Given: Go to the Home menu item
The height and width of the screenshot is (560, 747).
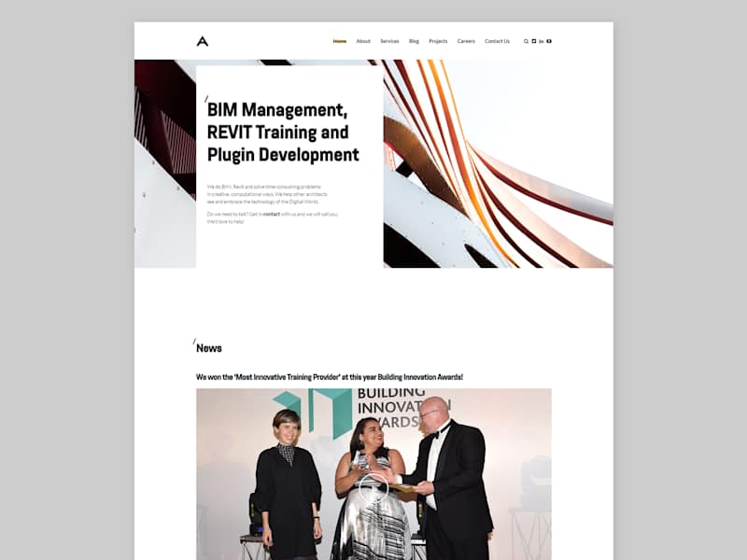Looking at the screenshot, I should (x=340, y=41).
